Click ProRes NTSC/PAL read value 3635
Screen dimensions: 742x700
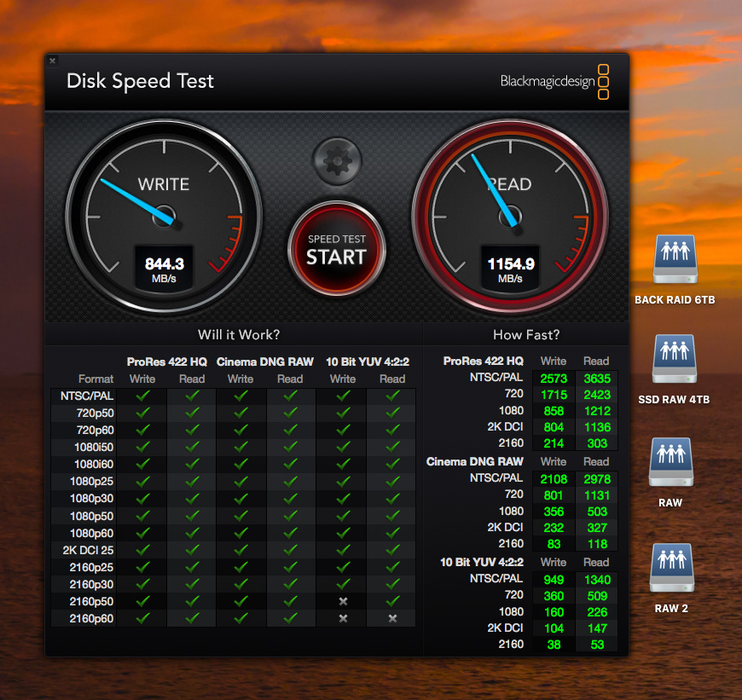[597, 379]
